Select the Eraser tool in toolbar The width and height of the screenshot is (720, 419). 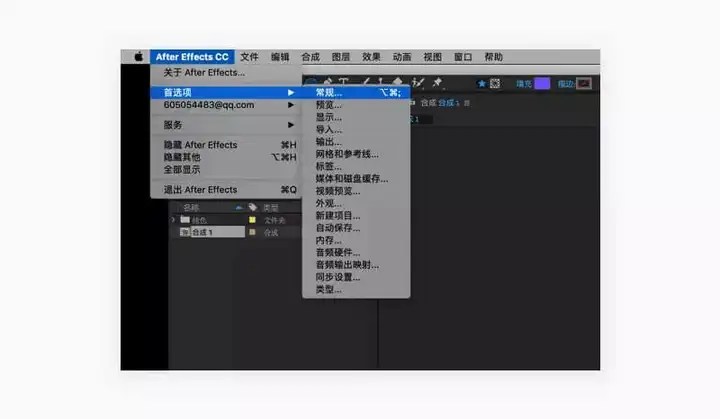[x=398, y=81]
